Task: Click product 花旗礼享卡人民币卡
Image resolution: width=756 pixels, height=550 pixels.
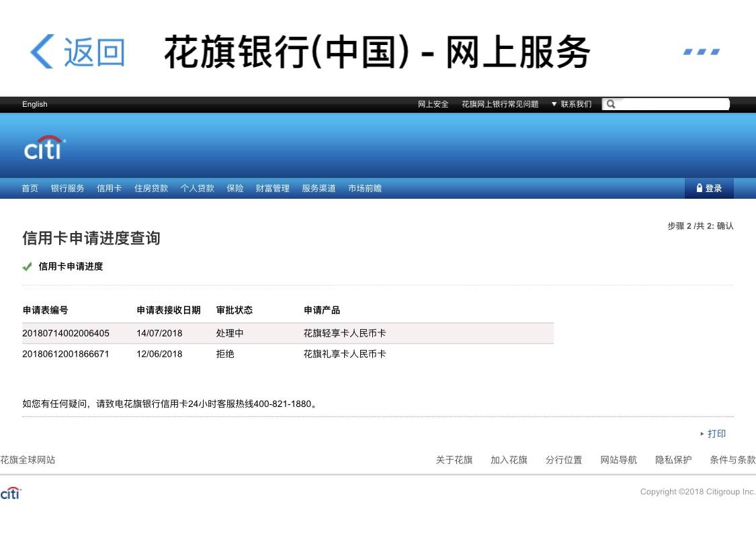Action: [345, 354]
